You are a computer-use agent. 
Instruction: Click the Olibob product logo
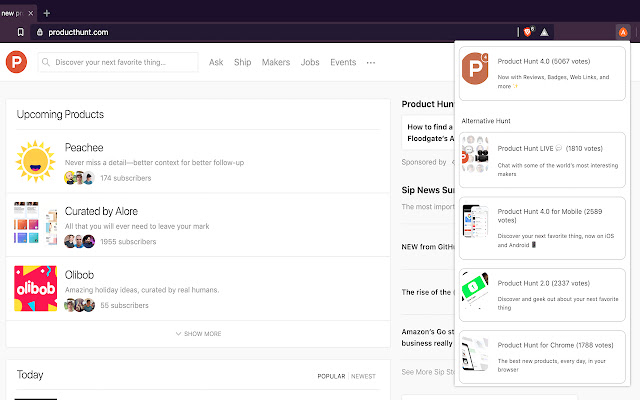(35, 289)
